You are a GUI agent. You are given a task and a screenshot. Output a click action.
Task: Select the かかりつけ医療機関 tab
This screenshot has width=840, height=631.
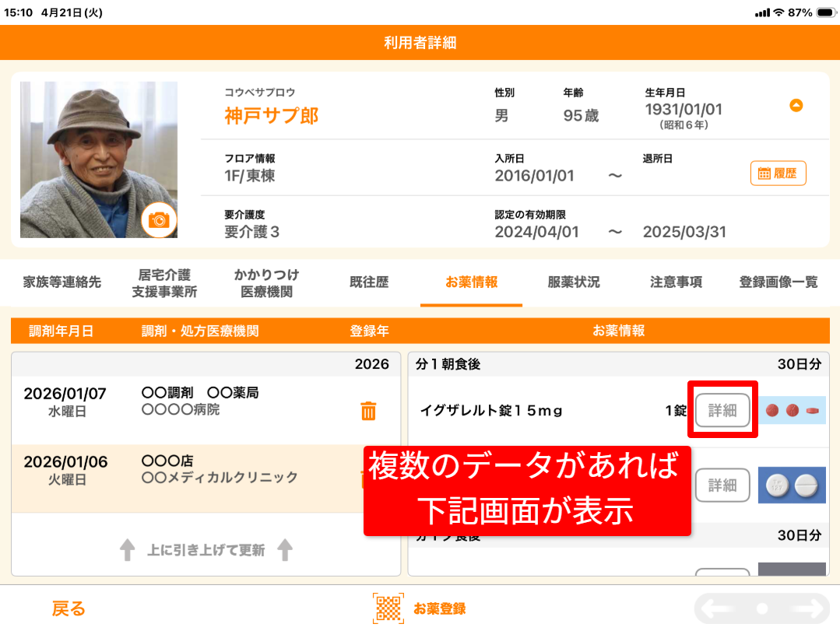[266, 283]
